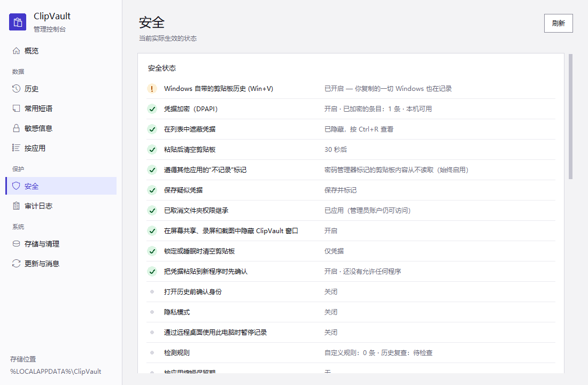Click the clock icon beside 历史
588x385 pixels.
click(16, 89)
